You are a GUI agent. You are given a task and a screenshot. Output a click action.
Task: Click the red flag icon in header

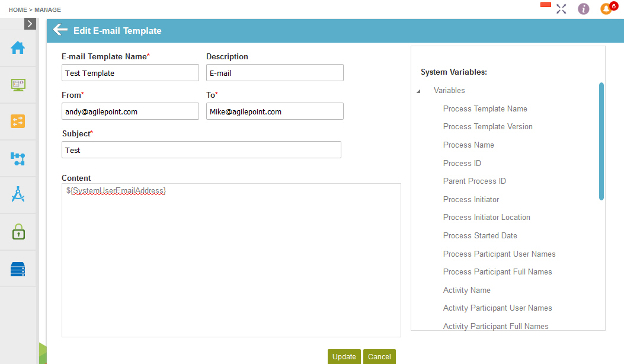tap(545, 5)
